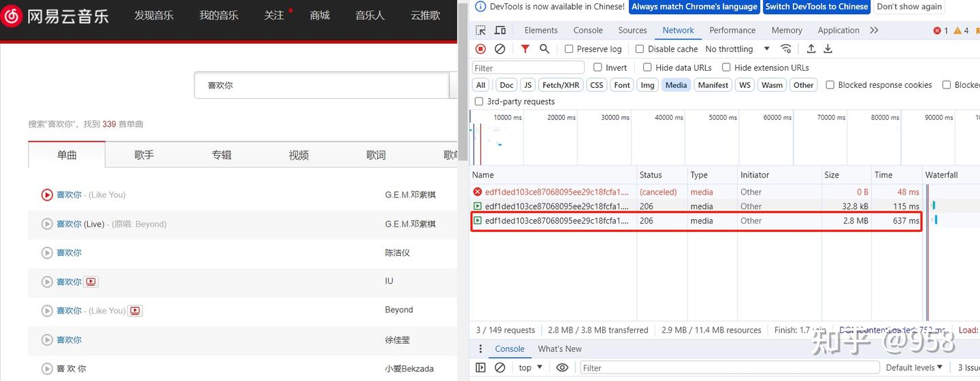Image resolution: width=980 pixels, height=381 pixels.
Task: Select the 32.8 kB media request row
Action: (x=696, y=206)
